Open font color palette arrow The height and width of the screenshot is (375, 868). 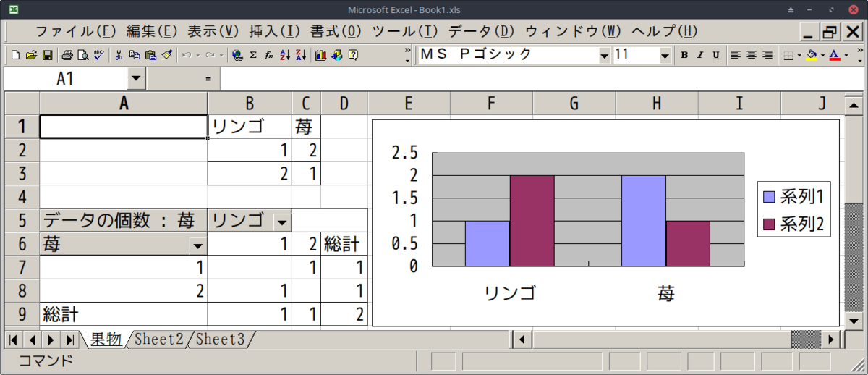(x=846, y=55)
